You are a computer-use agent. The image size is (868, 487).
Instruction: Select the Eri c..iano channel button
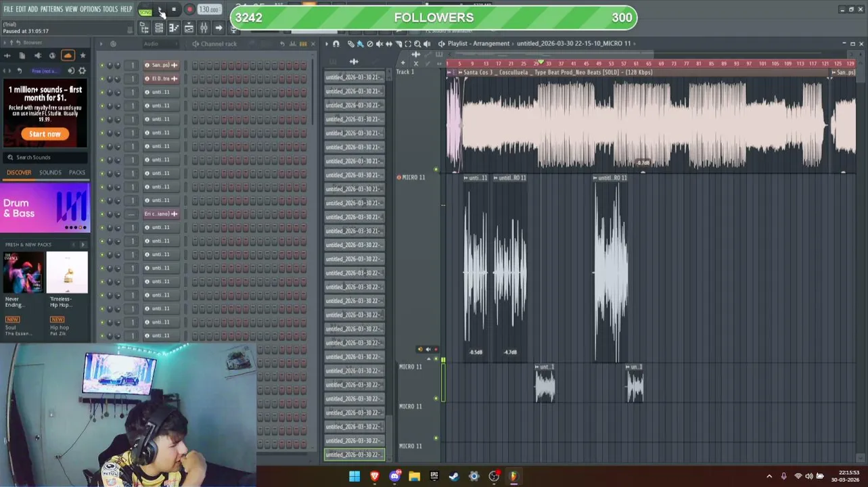click(161, 214)
